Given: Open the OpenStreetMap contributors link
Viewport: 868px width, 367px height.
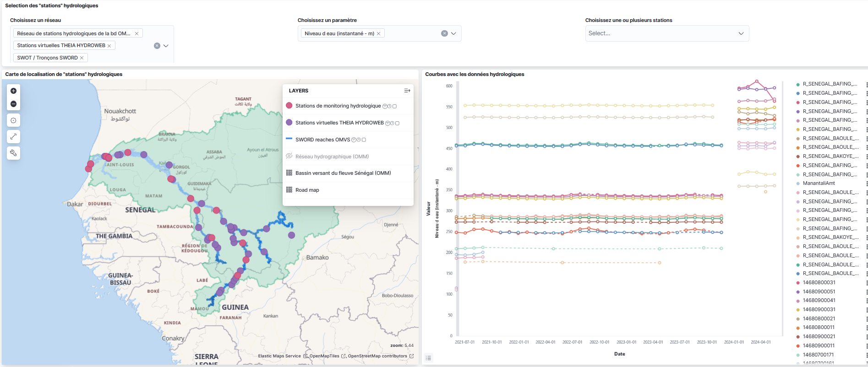Looking at the screenshot, I should click(377, 356).
